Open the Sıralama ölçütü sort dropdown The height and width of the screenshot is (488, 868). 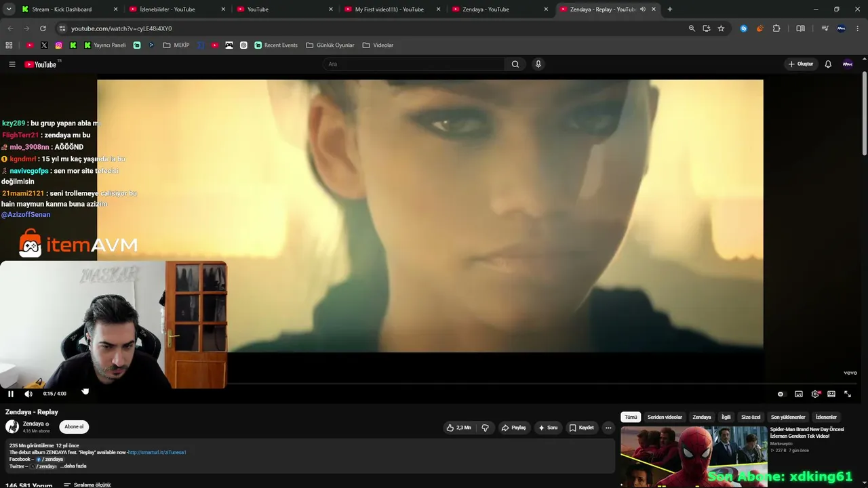[87, 485]
